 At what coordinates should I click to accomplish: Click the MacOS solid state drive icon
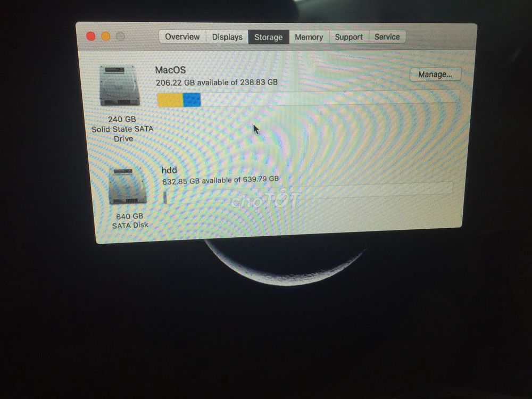point(119,86)
